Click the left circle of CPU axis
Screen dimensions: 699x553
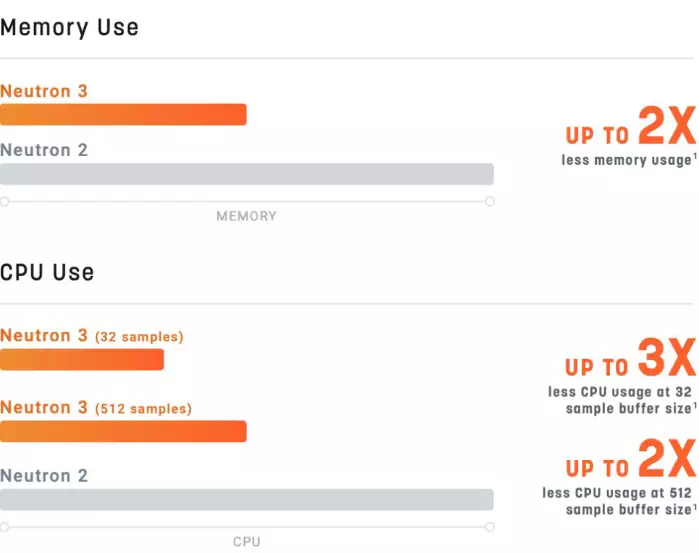click(x=4, y=527)
